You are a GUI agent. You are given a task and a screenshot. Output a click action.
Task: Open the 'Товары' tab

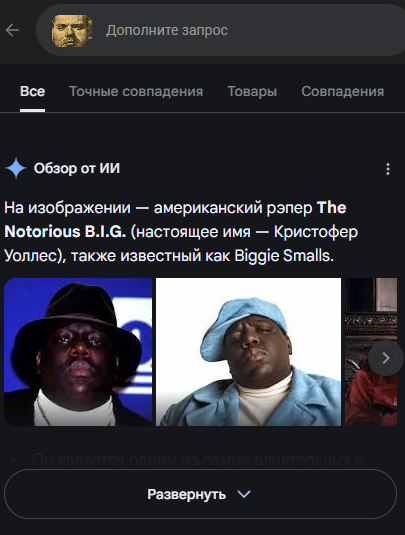coord(252,91)
